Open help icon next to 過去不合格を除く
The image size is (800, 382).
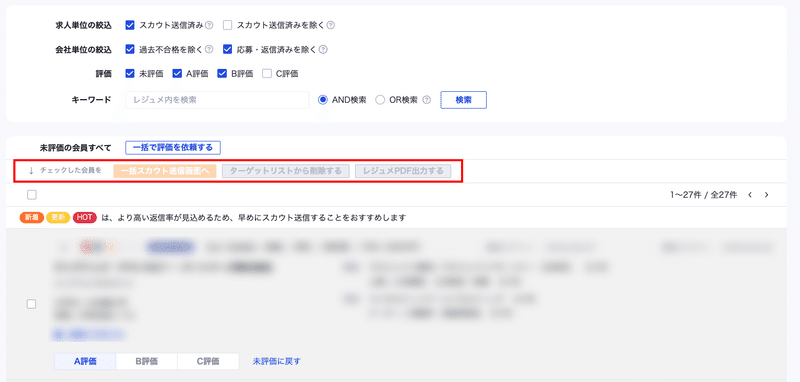(x=209, y=49)
